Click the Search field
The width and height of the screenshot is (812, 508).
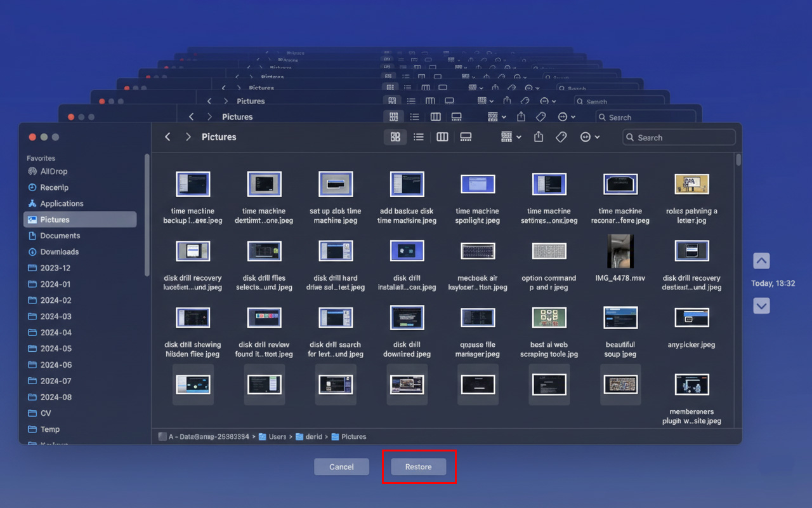(679, 137)
